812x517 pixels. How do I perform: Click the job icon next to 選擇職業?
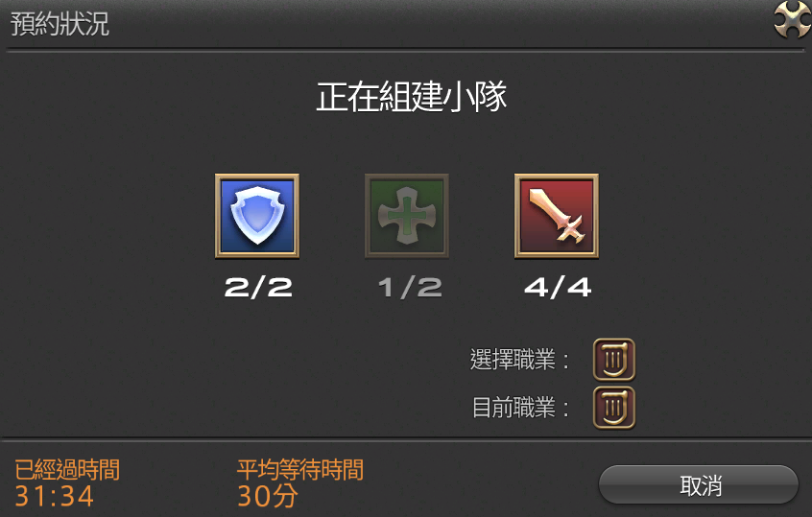(x=614, y=360)
